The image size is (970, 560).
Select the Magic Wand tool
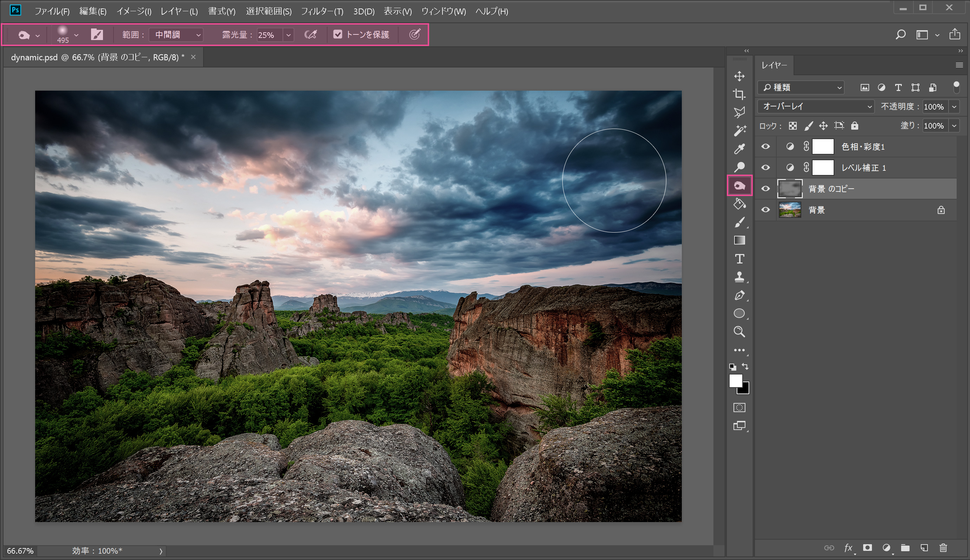point(739,131)
